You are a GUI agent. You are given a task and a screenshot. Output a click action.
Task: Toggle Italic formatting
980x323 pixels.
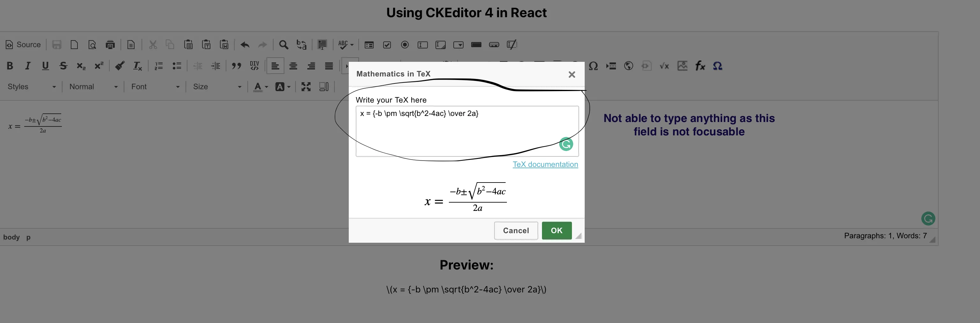(27, 66)
